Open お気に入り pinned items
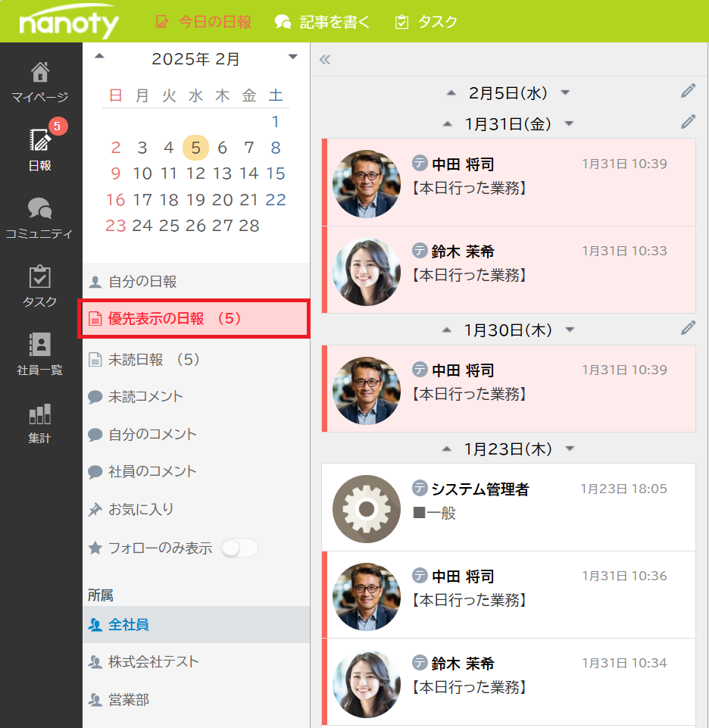Viewport: 709px width, 728px height. point(196,509)
